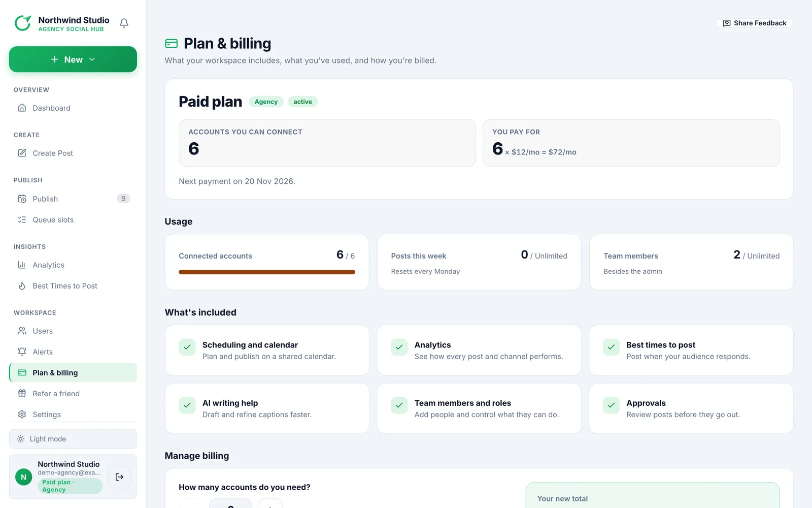812x508 pixels.
Task: Open the New dropdown button
Action: click(73, 59)
